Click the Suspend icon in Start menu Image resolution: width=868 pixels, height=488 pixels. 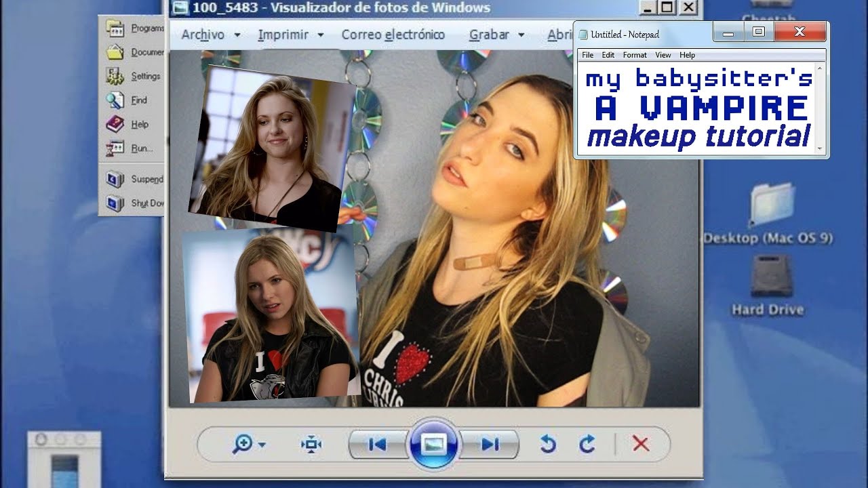115,180
